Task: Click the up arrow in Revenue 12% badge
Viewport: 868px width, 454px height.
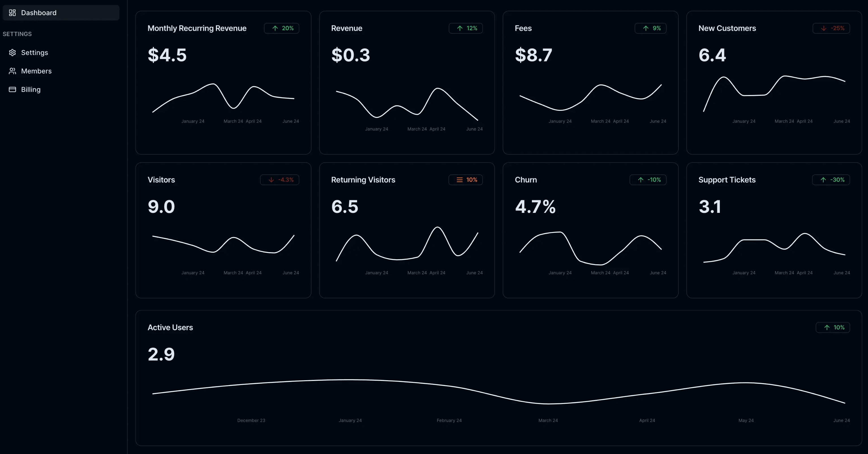Action: pos(460,28)
